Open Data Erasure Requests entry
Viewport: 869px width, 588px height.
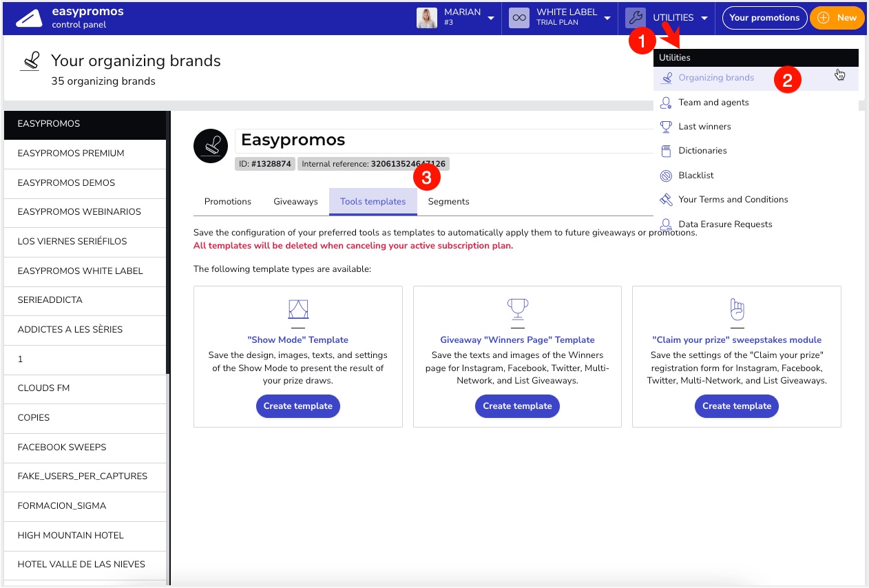pyautogui.click(x=756, y=224)
